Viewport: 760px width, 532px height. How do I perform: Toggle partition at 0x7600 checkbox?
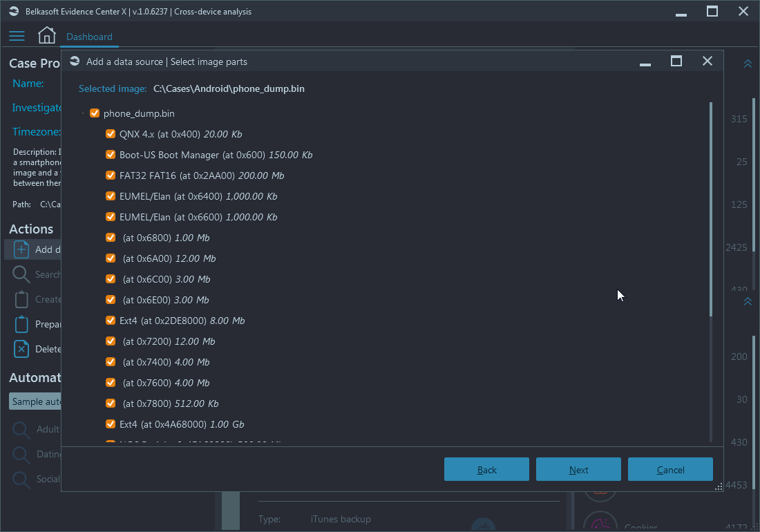click(x=111, y=383)
